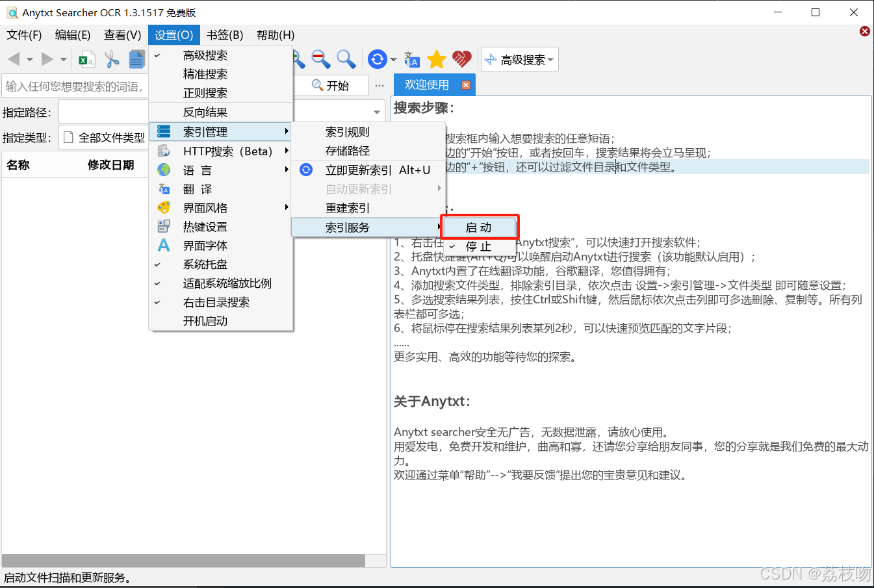Click the plain magnifier reset zoom icon
Viewport: 874px width, 588px height.
tap(346, 60)
